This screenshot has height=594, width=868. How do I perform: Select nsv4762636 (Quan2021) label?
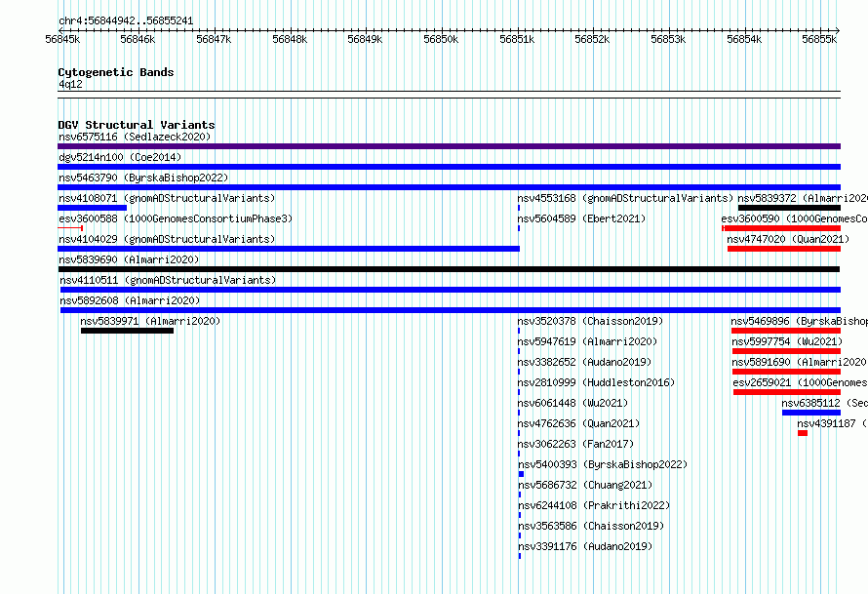[x=578, y=423]
